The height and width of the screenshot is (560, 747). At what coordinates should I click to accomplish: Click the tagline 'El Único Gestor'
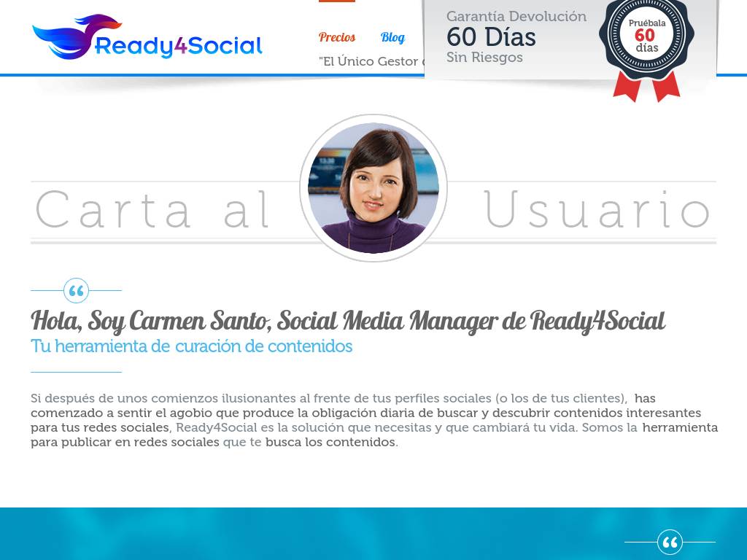[371, 61]
